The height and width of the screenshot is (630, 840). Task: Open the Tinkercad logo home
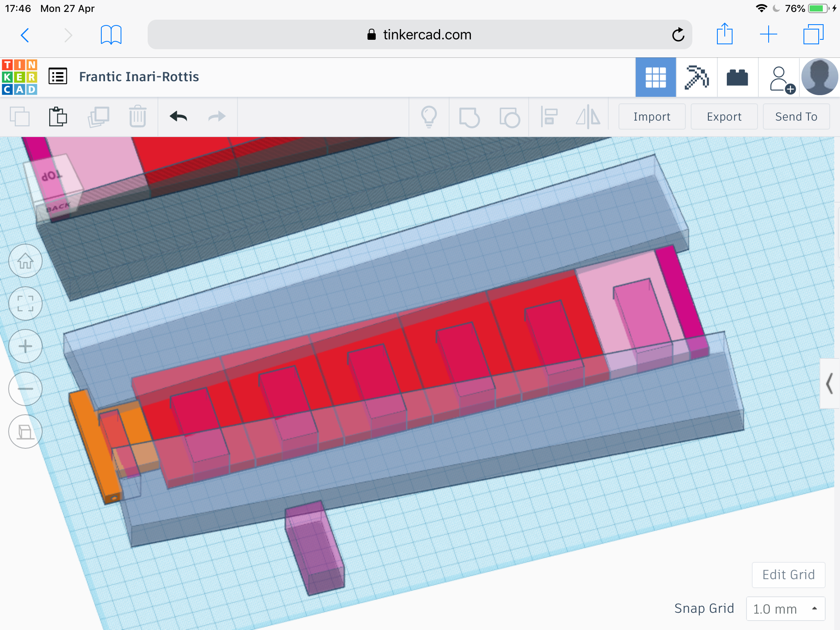[20, 77]
